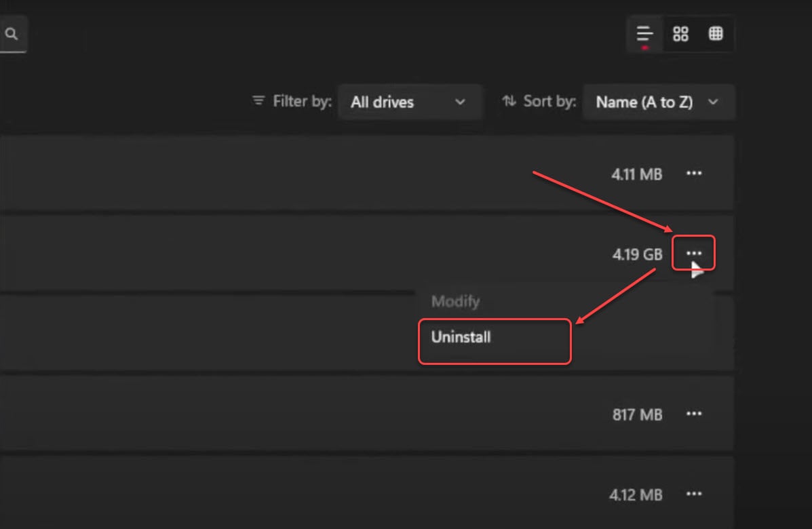
Task: Click the chevron on the All drives selector
Action: tap(461, 102)
